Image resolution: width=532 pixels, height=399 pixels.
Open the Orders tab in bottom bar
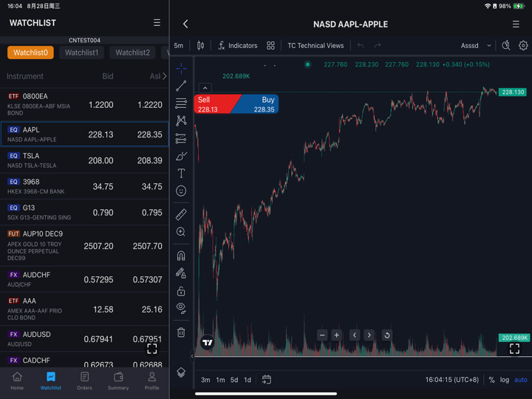tap(85, 381)
